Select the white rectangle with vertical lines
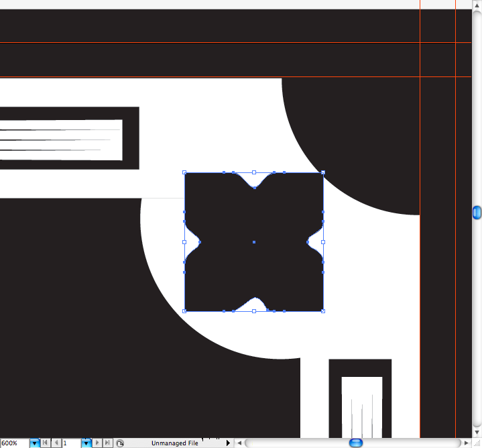 (362, 407)
